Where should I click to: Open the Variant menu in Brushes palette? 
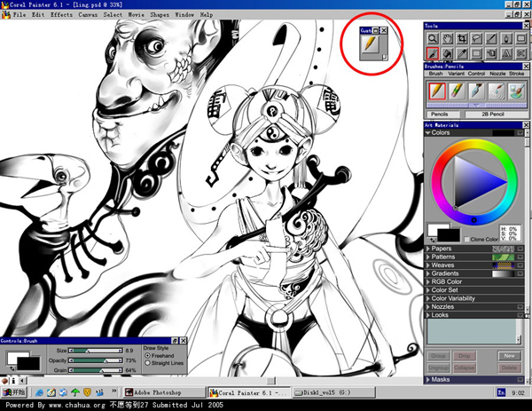[456, 74]
